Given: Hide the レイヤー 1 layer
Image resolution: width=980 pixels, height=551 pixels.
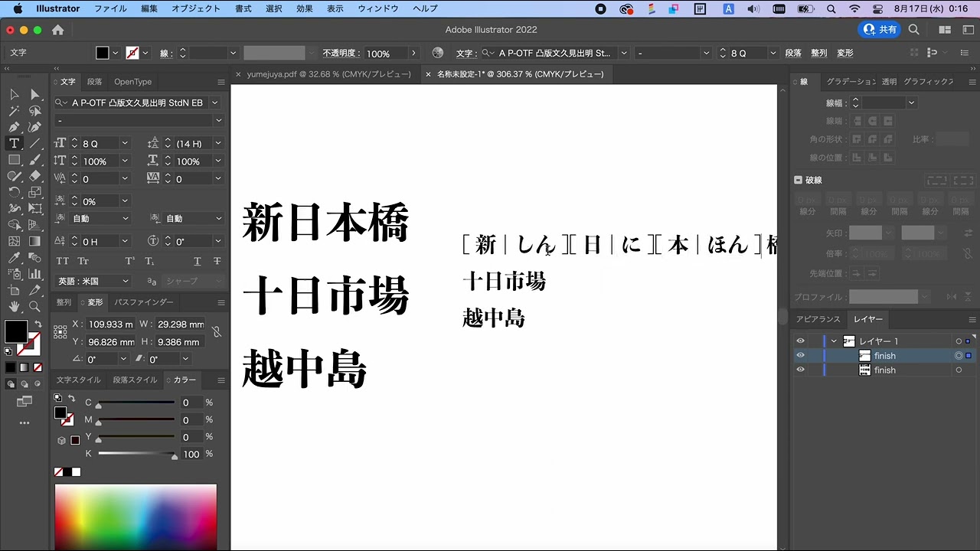Looking at the screenshot, I should click(800, 341).
